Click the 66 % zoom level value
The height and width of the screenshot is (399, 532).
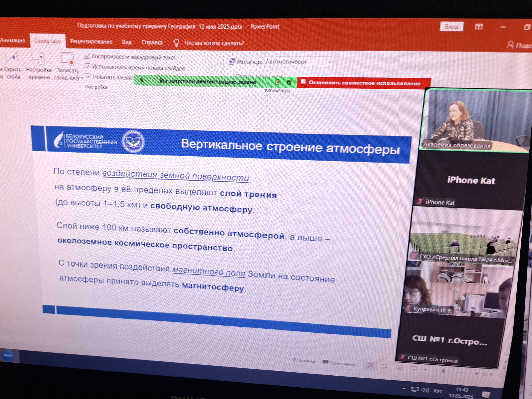point(487,375)
